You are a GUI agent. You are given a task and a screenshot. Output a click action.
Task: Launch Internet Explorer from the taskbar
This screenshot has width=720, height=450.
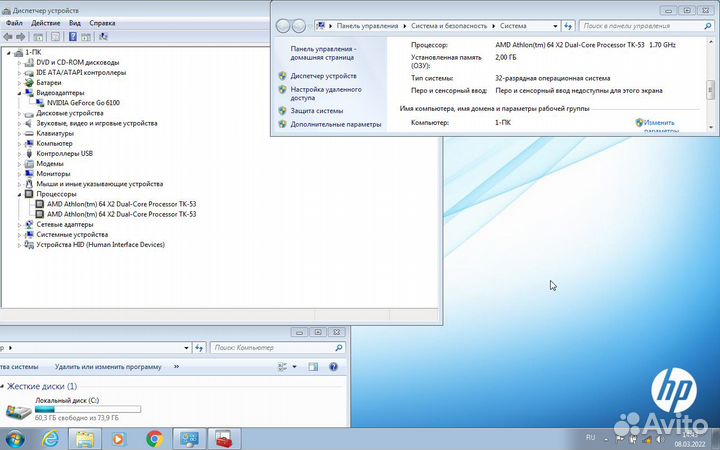click(50, 438)
